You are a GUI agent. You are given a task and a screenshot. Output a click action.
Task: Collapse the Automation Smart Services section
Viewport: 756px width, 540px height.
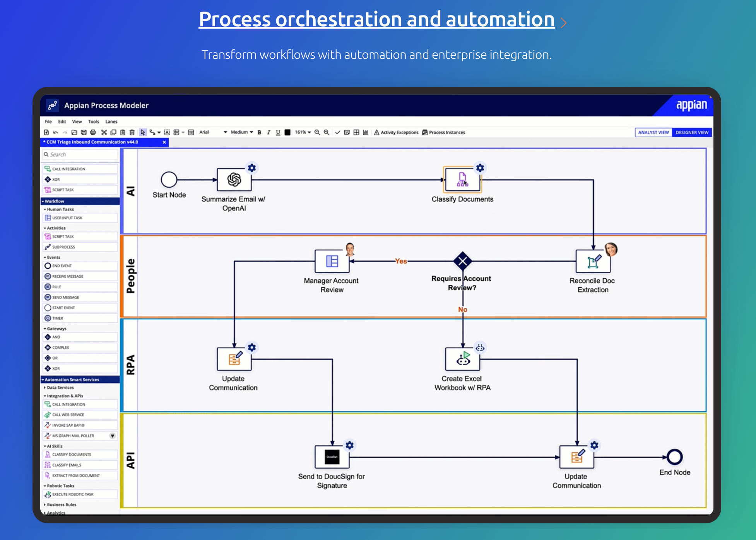coord(72,379)
